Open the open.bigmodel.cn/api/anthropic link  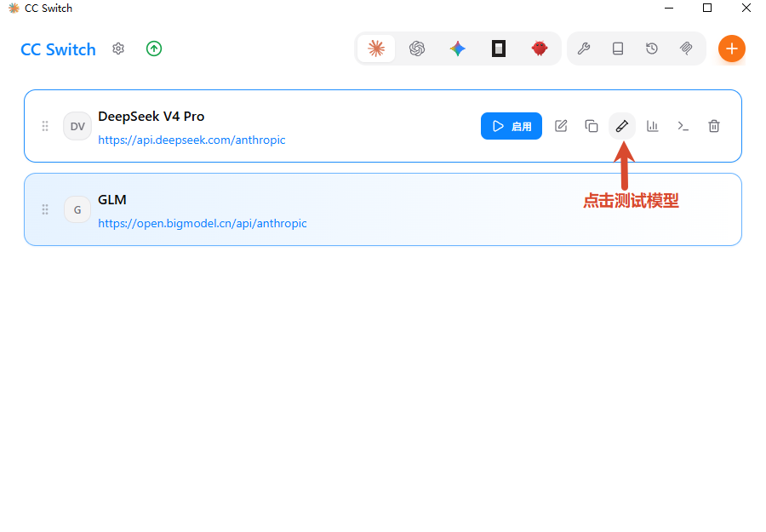203,224
